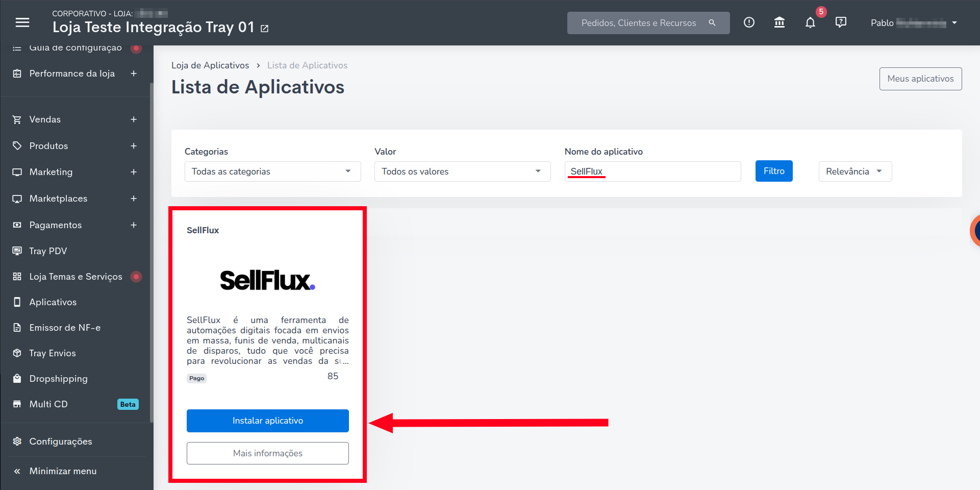Expand the Vendas submenu plus
Screen dimensions: 980x490
point(134,119)
